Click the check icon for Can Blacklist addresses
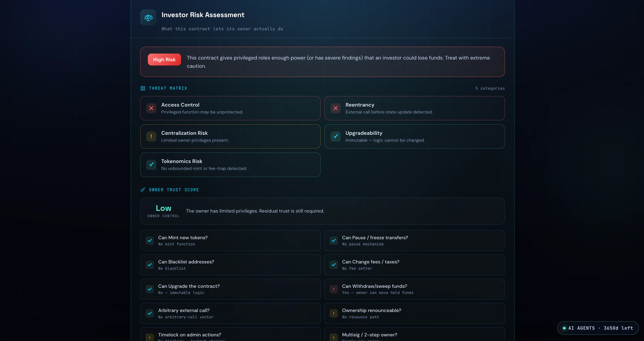644x341 pixels. (150, 265)
